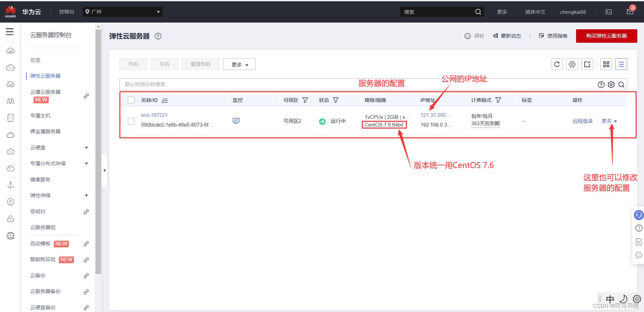Click the floating help question icon

639,228
